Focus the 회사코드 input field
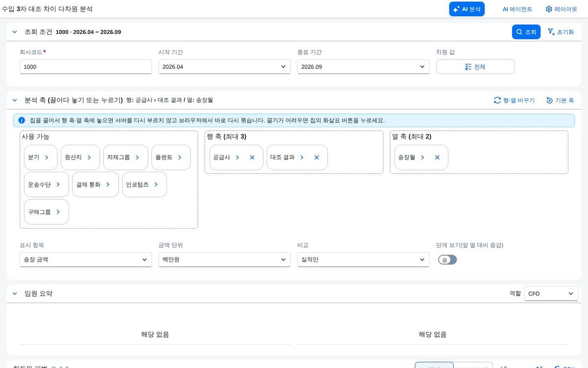This screenshot has height=368, width=588. (x=86, y=67)
